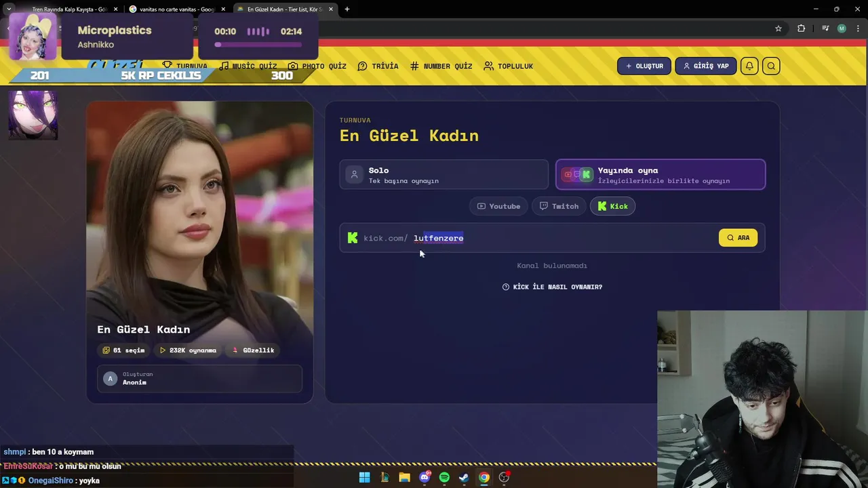Select Yayında oyna streaming mode
The width and height of the screenshot is (868, 488).
[660, 175]
